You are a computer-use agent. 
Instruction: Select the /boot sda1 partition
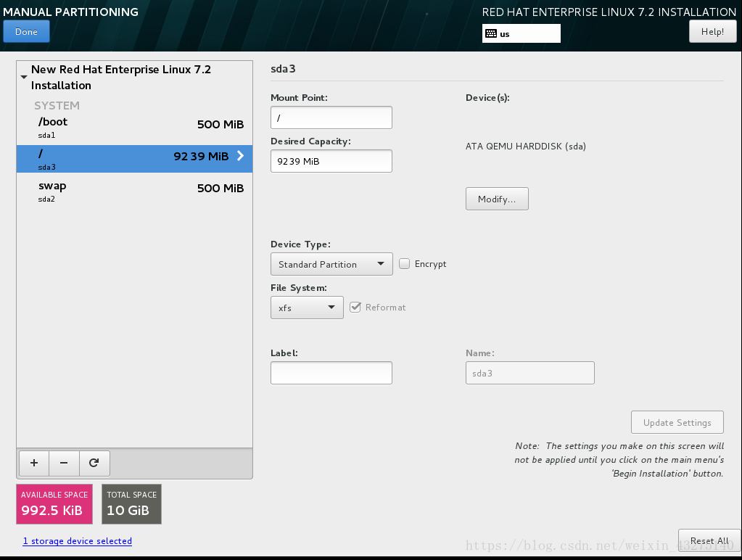coord(134,127)
